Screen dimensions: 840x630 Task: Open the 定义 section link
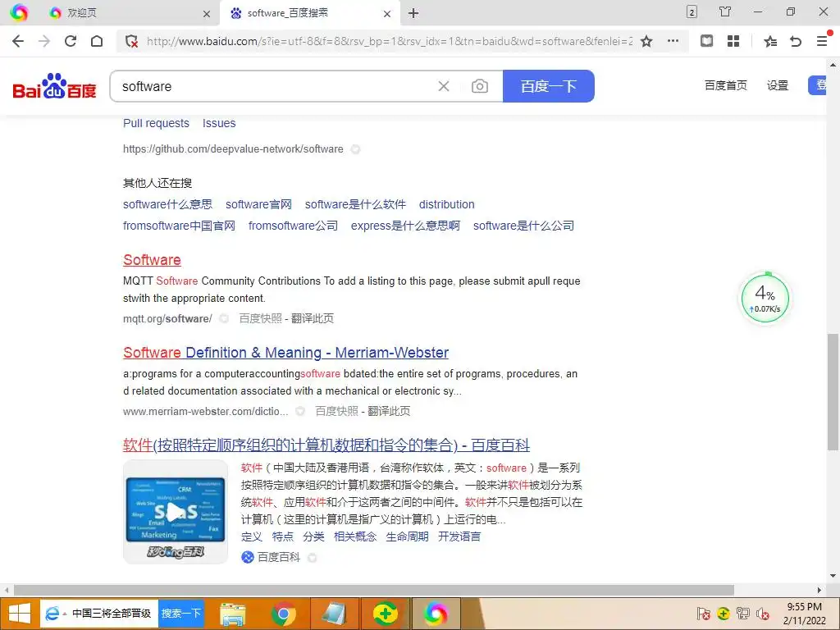(x=252, y=536)
